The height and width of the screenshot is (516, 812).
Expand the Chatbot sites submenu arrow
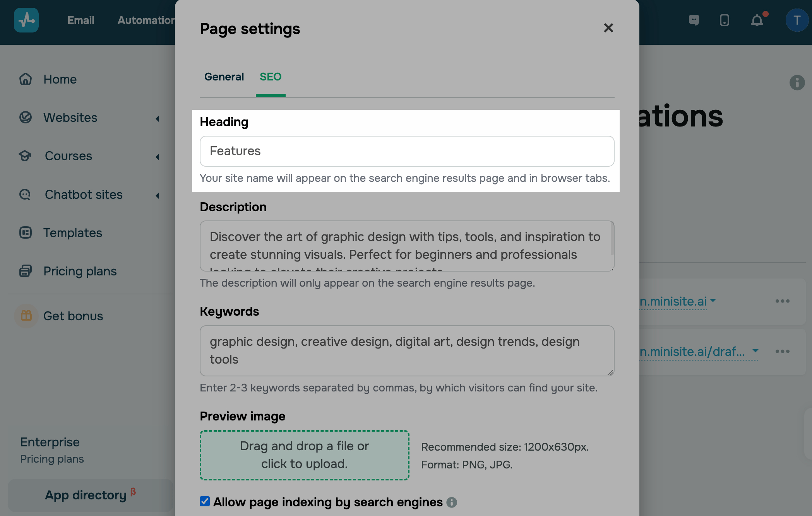coord(158,195)
